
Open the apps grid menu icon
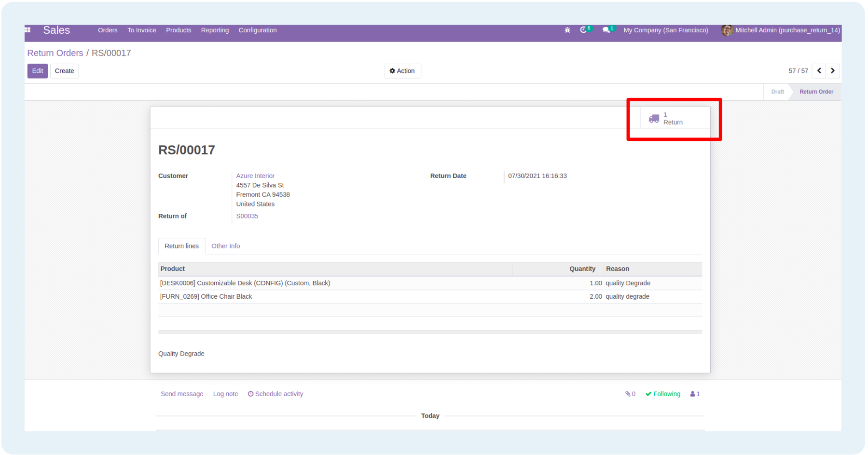(28, 30)
